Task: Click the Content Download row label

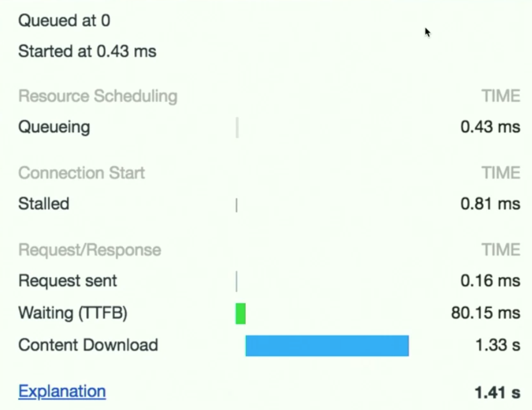Action: [88, 345]
